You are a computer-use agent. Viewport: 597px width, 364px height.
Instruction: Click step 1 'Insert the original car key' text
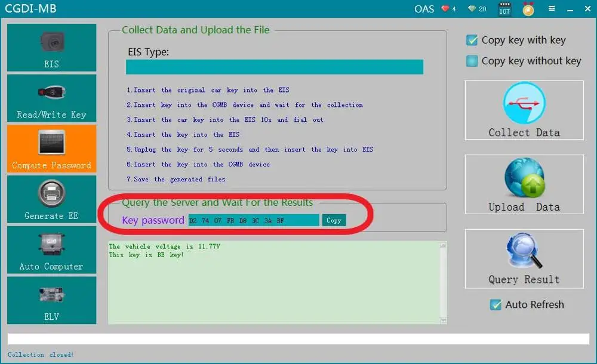208,90
